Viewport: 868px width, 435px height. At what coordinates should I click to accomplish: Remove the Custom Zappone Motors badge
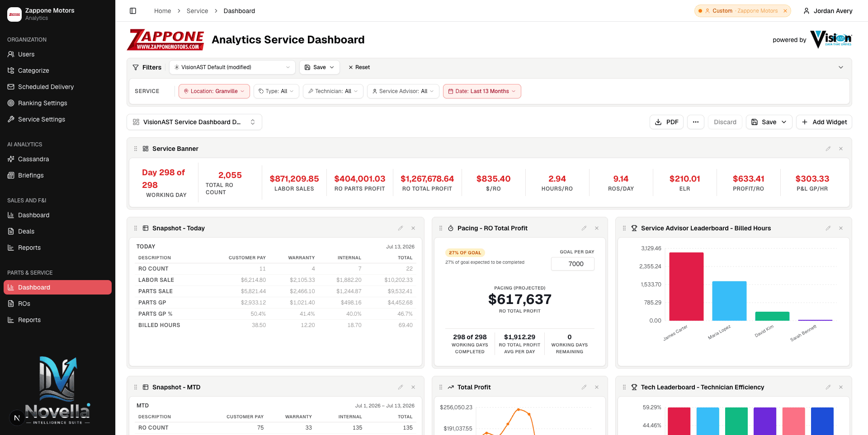point(785,11)
